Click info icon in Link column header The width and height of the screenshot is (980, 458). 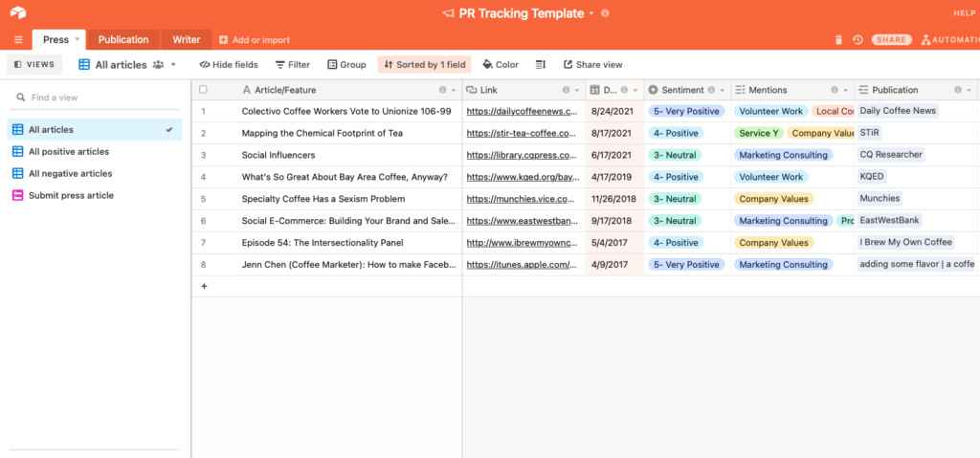pyautogui.click(x=566, y=90)
